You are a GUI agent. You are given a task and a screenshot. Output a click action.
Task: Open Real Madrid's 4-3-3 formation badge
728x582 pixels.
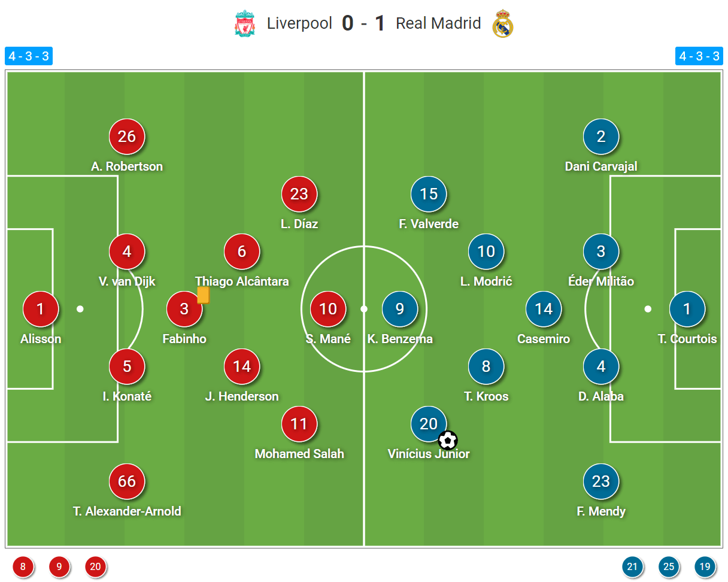tap(699, 57)
